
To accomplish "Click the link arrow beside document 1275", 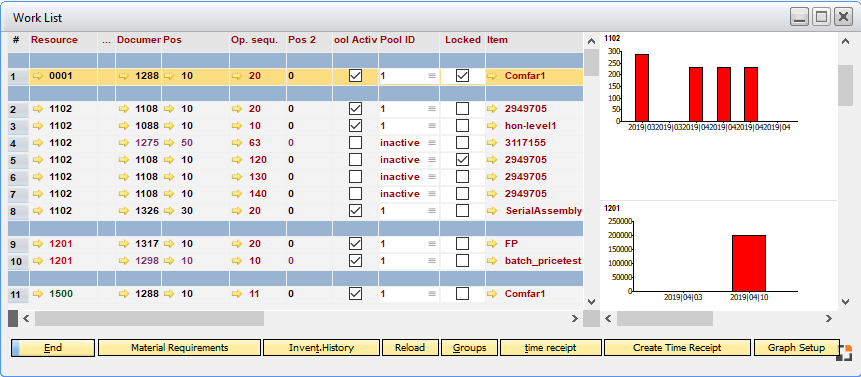I will [125, 143].
